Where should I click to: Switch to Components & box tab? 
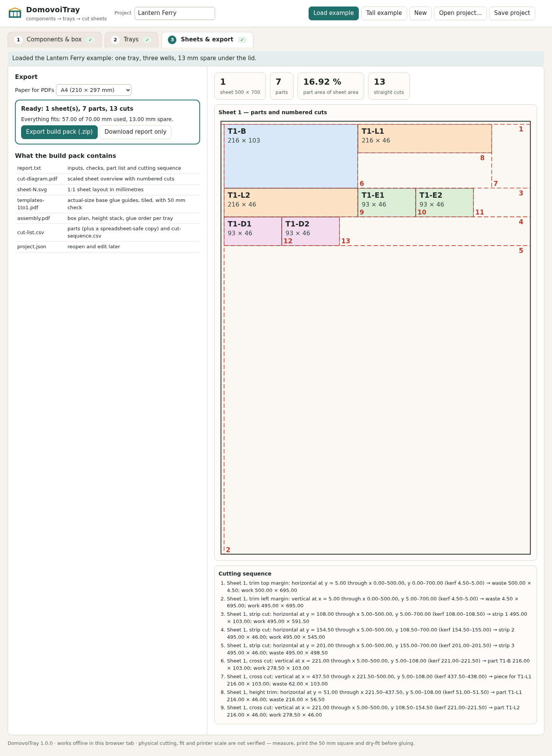(54, 40)
